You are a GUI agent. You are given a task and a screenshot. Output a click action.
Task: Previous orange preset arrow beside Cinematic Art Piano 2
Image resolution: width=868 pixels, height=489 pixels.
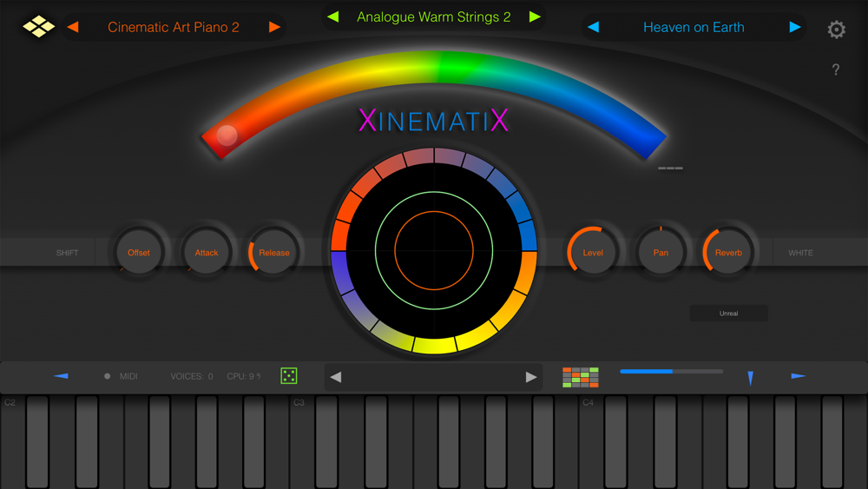(73, 27)
